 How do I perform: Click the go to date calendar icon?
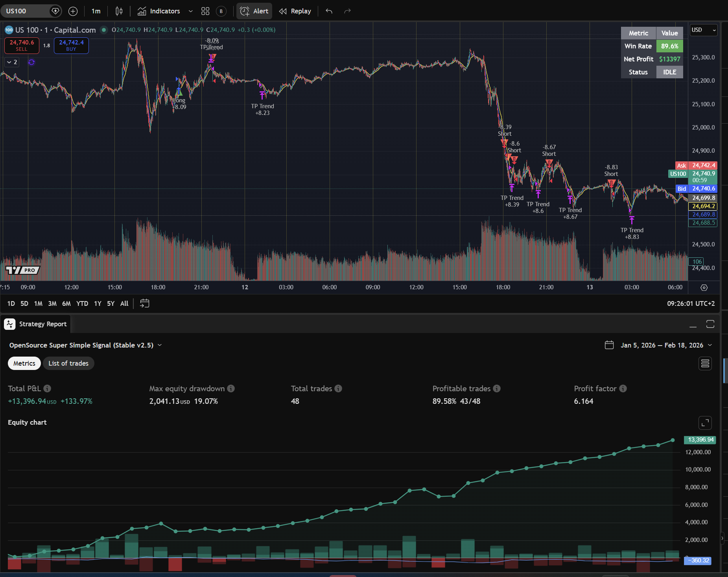(145, 303)
